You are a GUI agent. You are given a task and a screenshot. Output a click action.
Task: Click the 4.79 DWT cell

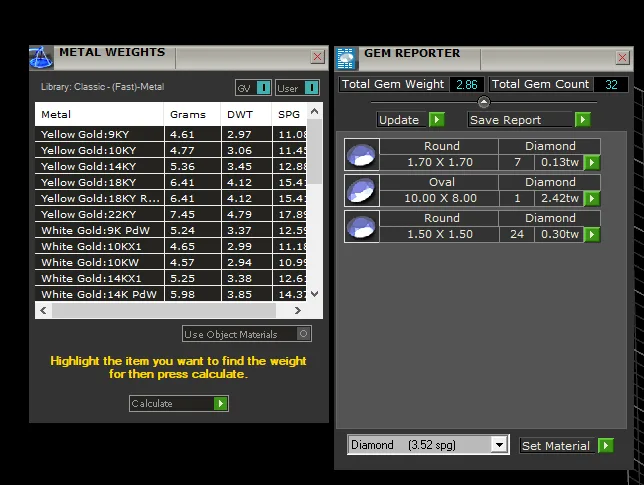(246, 214)
